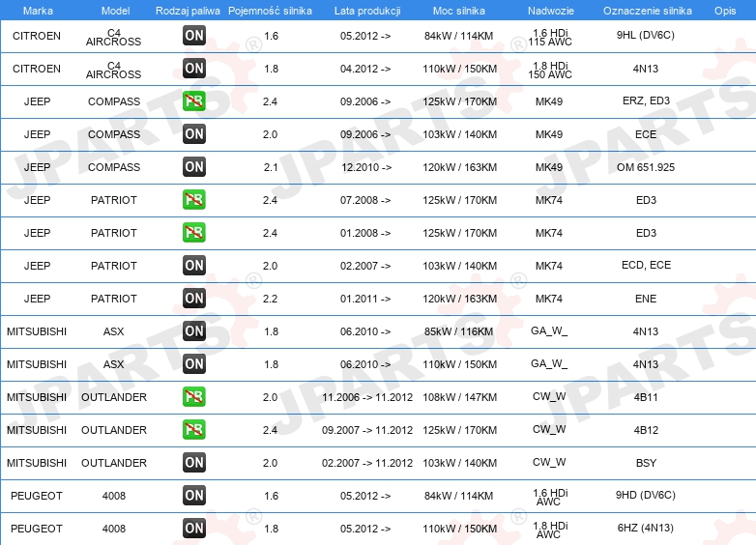Click the Model column header
Image resolution: width=756 pixels, height=545 pixels.
[116, 11]
